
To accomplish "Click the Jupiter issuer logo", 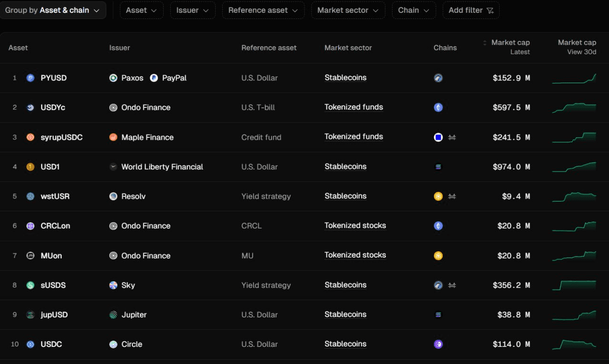I will point(113,315).
